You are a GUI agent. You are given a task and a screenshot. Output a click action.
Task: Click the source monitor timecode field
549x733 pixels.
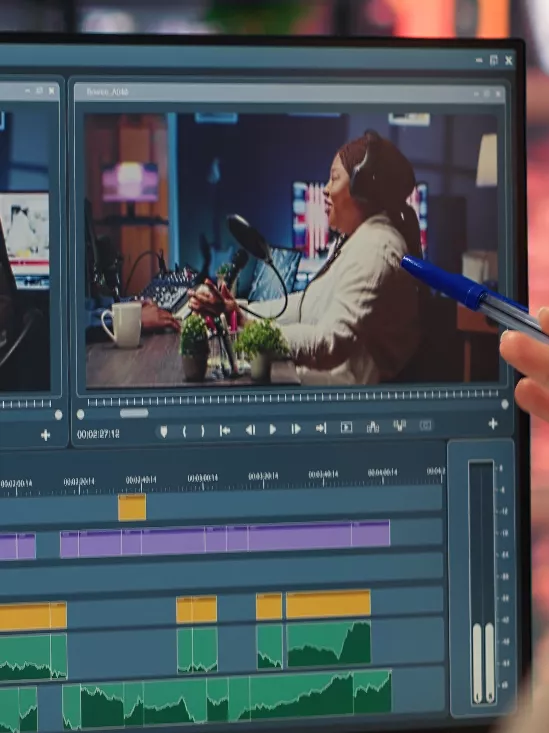pos(98,434)
